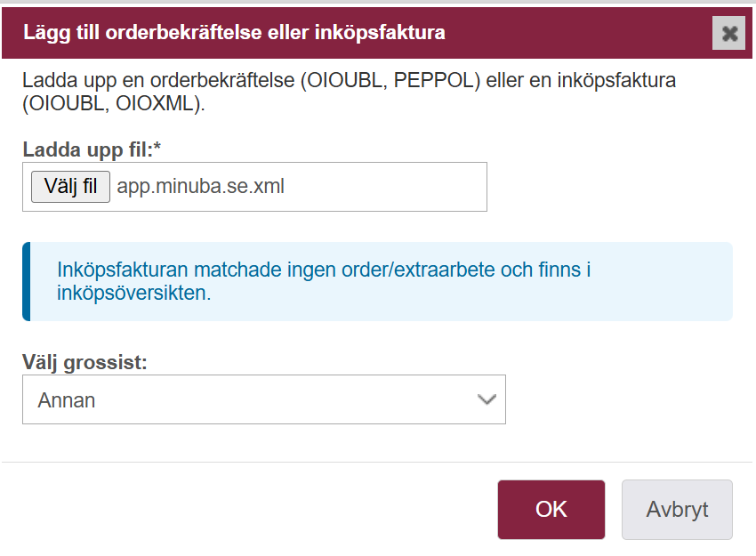Open the Välj grossist dropdown
756x556 pixels.
[263, 399]
